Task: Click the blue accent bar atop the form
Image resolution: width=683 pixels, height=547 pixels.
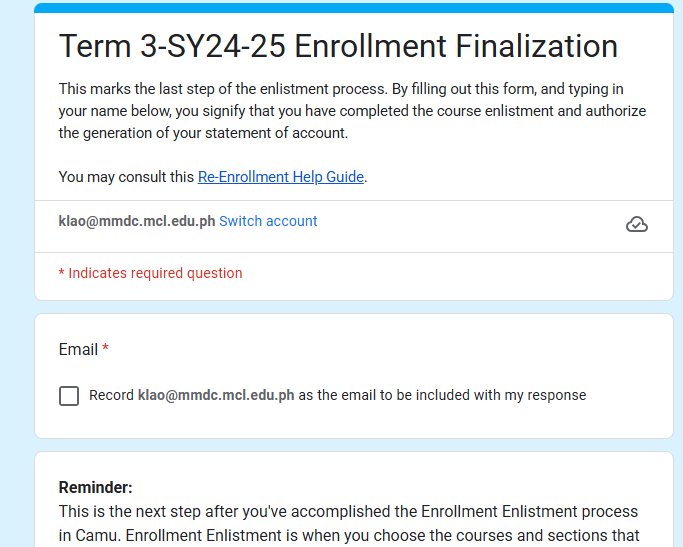Action: click(354, 8)
